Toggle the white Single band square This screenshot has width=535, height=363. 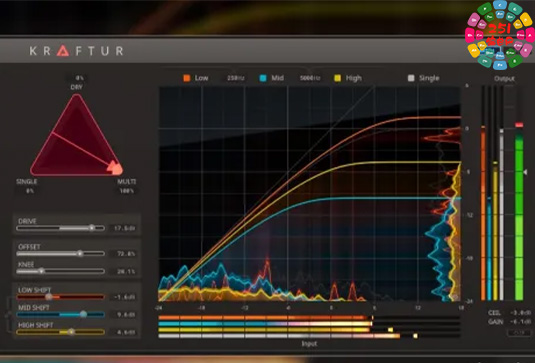click(x=411, y=78)
